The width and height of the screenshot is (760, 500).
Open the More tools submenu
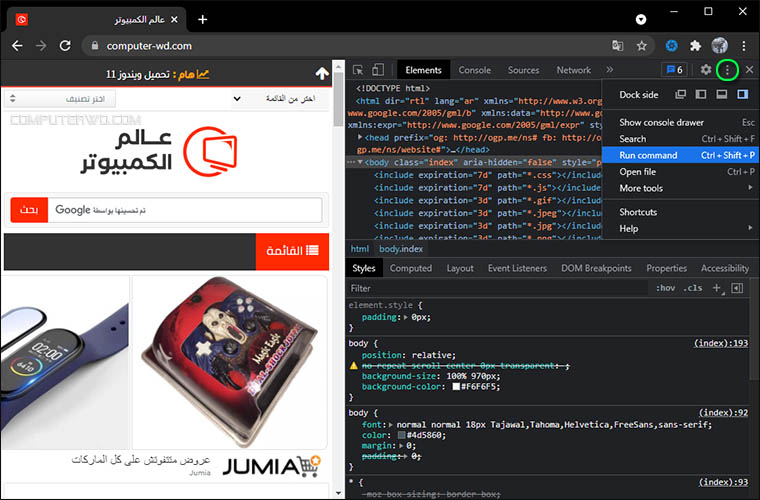(681, 188)
